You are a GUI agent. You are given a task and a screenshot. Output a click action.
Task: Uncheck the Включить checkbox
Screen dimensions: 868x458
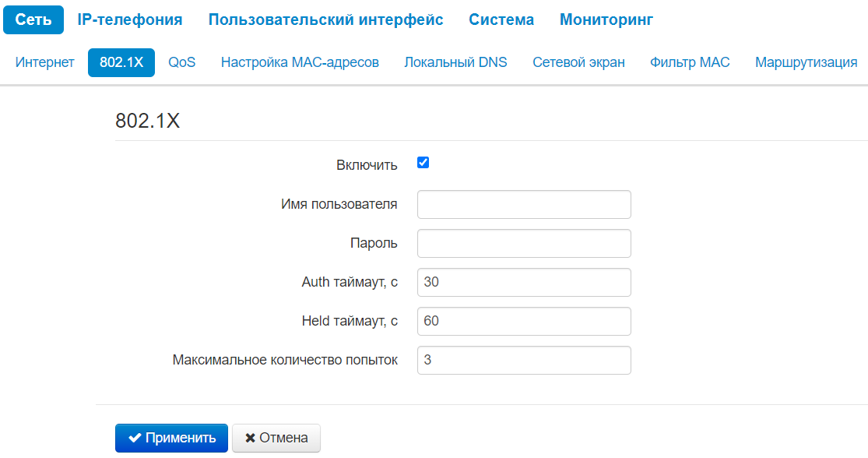(423, 163)
